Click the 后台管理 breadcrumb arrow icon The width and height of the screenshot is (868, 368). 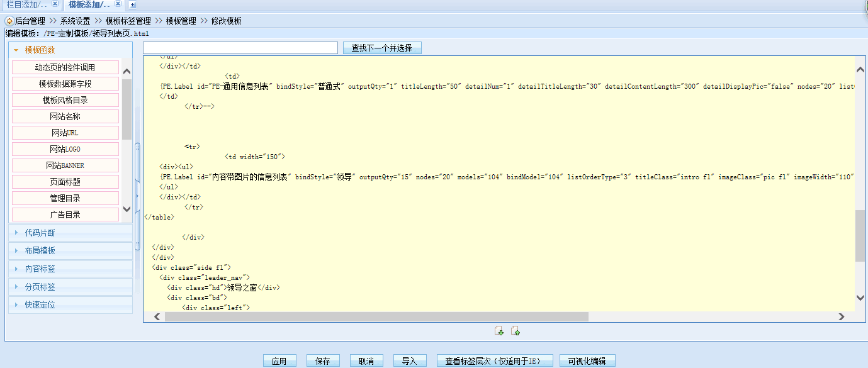9,21
